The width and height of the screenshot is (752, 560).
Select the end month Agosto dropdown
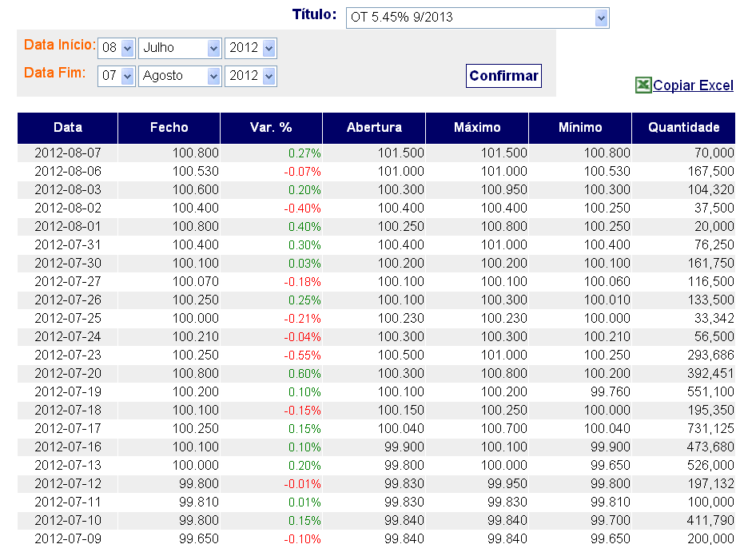pyautogui.click(x=180, y=76)
